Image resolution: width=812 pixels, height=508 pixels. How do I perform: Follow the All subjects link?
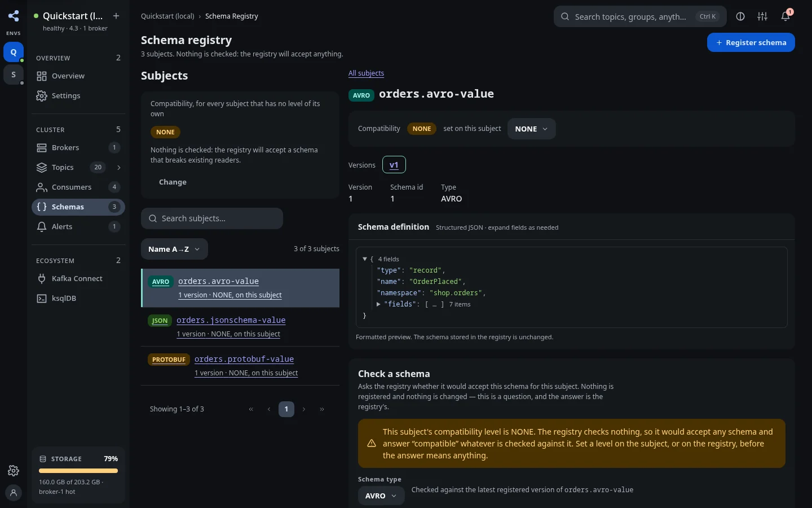click(x=366, y=73)
